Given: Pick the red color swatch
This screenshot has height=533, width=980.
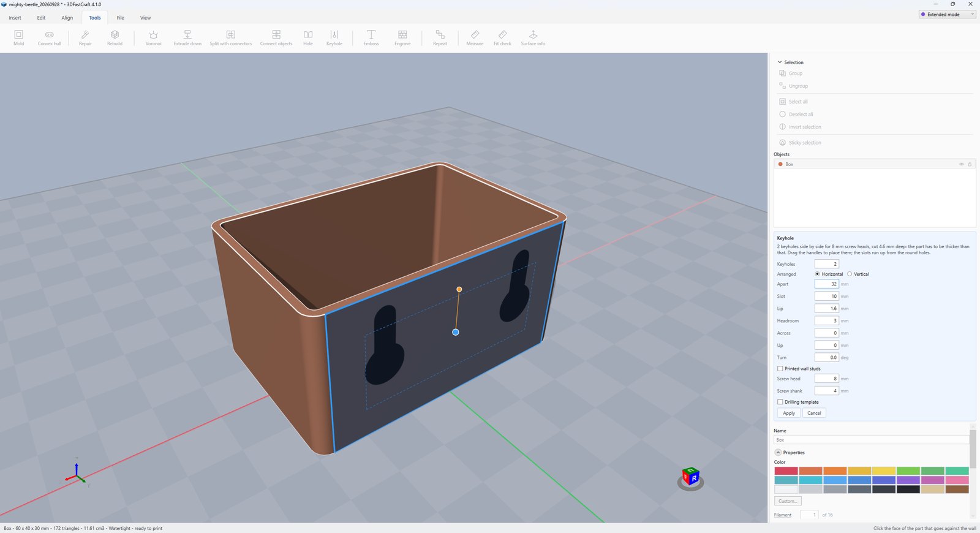Looking at the screenshot, I should point(786,471).
